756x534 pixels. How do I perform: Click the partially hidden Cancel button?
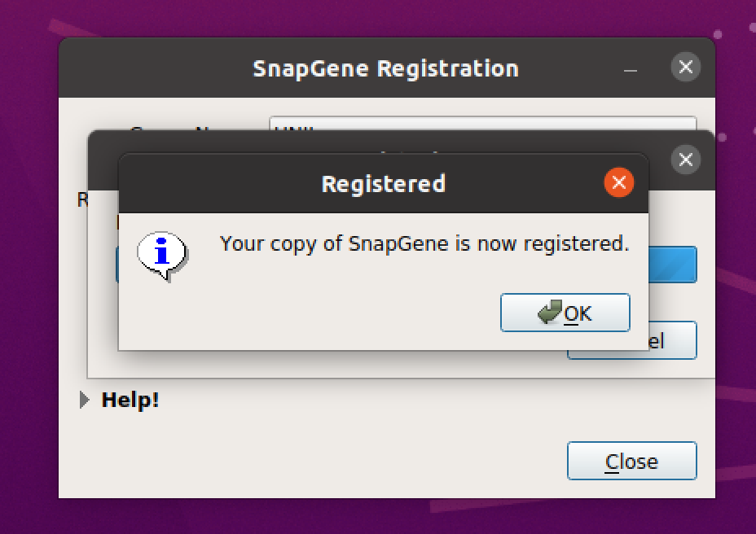[x=672, y=341]
